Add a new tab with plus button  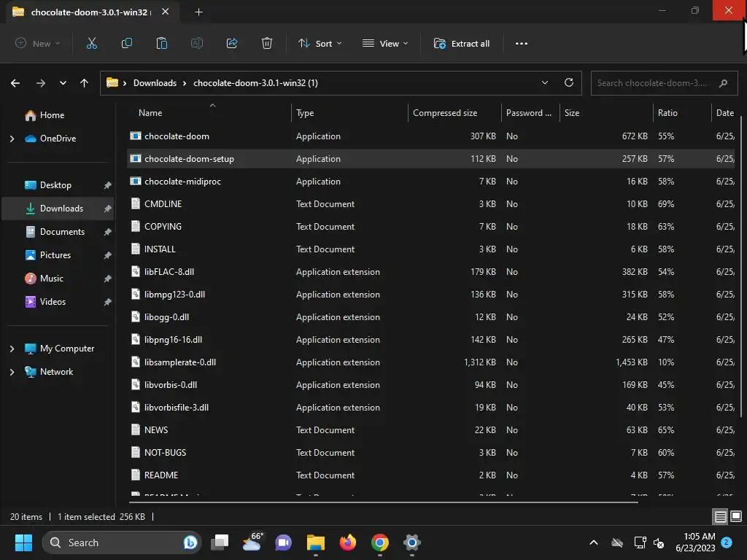198,12
